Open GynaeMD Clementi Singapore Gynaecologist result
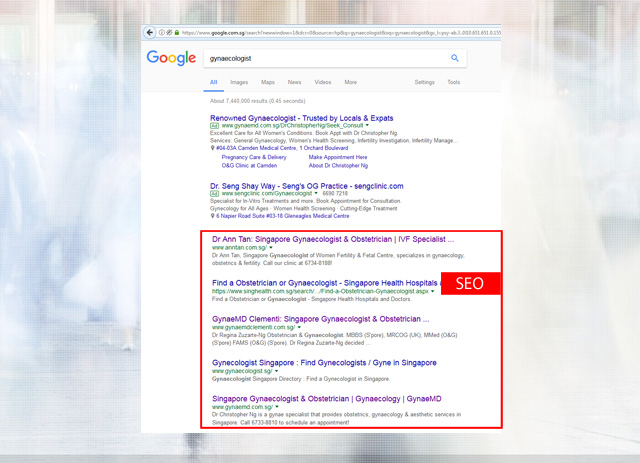This screenshot has height=463, width=640. point(320,319)
